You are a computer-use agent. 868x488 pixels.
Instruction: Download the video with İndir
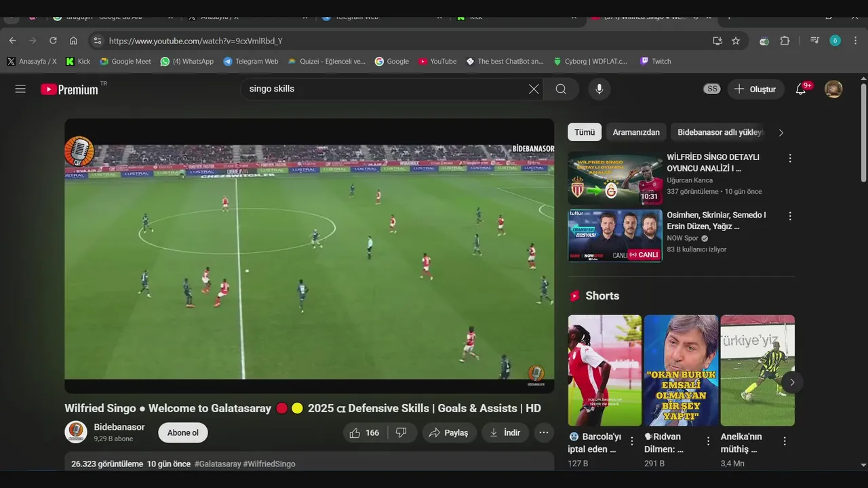tap(505, 432)
